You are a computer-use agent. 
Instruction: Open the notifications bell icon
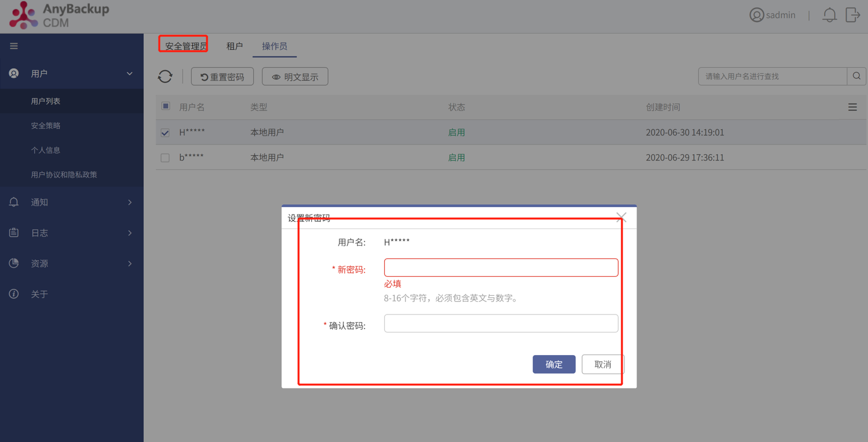[x=829, y=15]
